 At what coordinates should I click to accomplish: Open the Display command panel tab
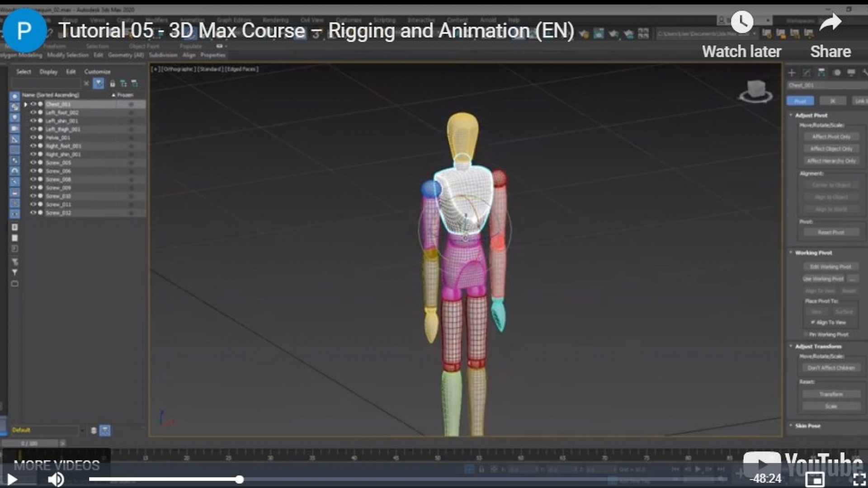pyautogui.click(x=851, y=73)
